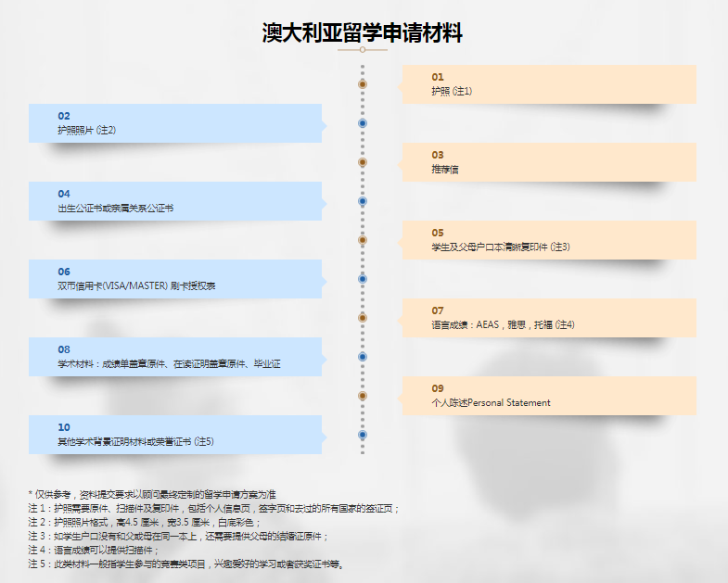This screenshot has width=728, height=583.
Task: Click the timeline dot for item 03
Action: point(363,162)
